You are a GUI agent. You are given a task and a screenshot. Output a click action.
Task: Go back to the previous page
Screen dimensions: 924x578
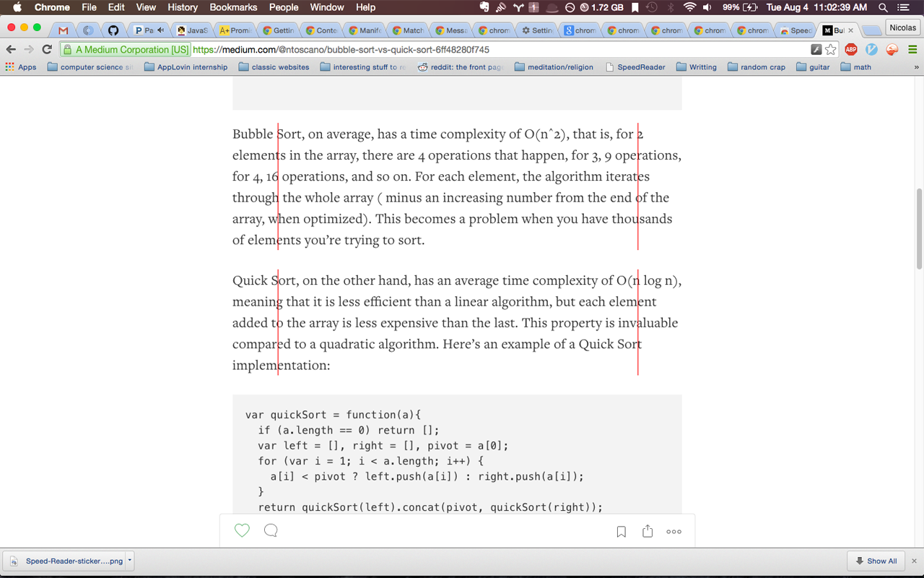coord(10,49)
